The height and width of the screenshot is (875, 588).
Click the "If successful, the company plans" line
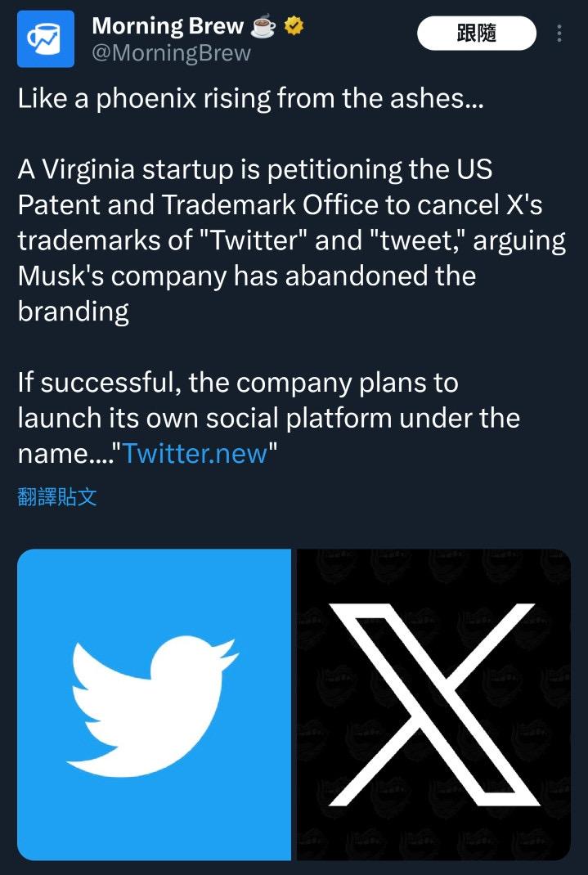tap(237, 383)
